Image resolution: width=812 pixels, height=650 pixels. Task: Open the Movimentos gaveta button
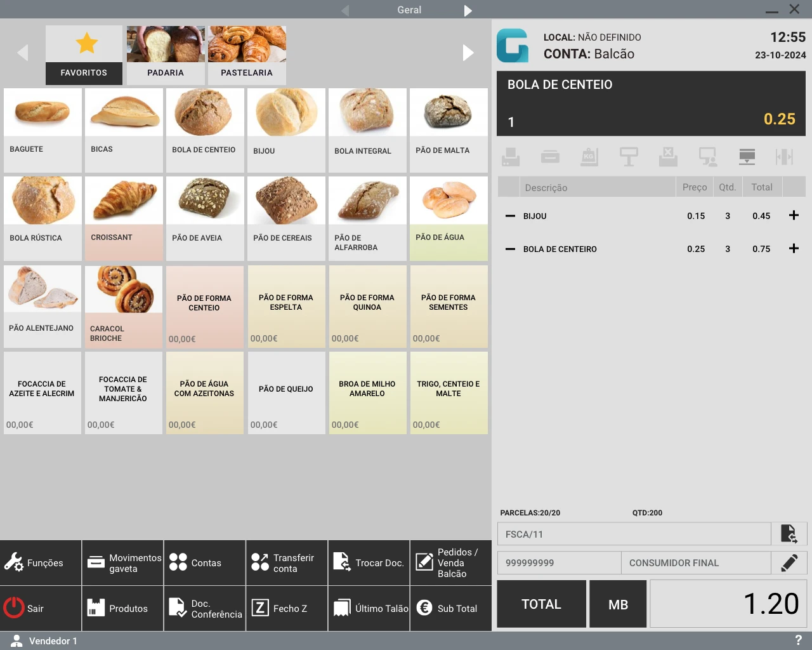(122, 562)
